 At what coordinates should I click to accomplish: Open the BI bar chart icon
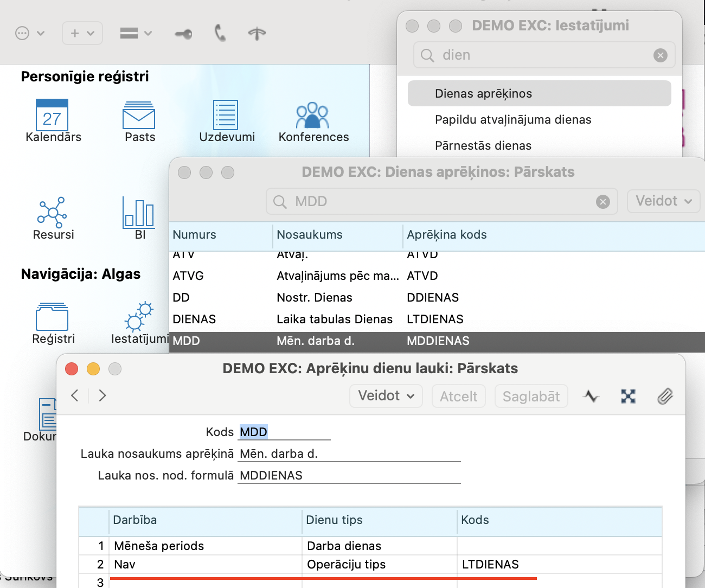[139, 213]
